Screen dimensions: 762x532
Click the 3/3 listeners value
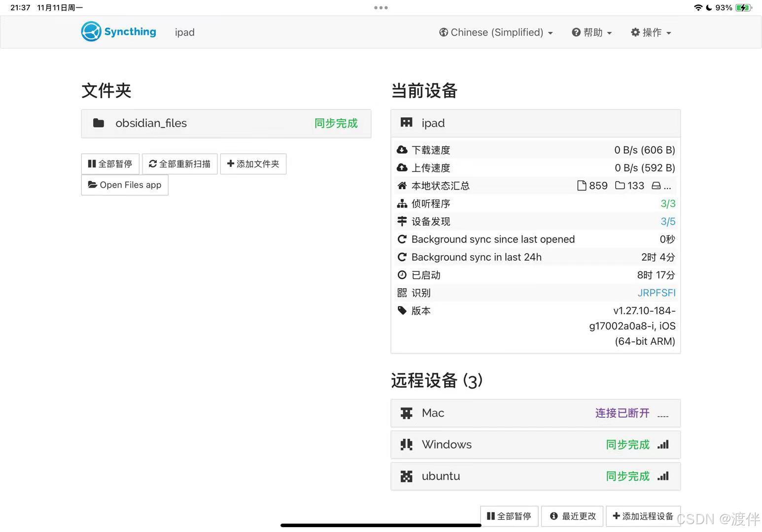668,203
